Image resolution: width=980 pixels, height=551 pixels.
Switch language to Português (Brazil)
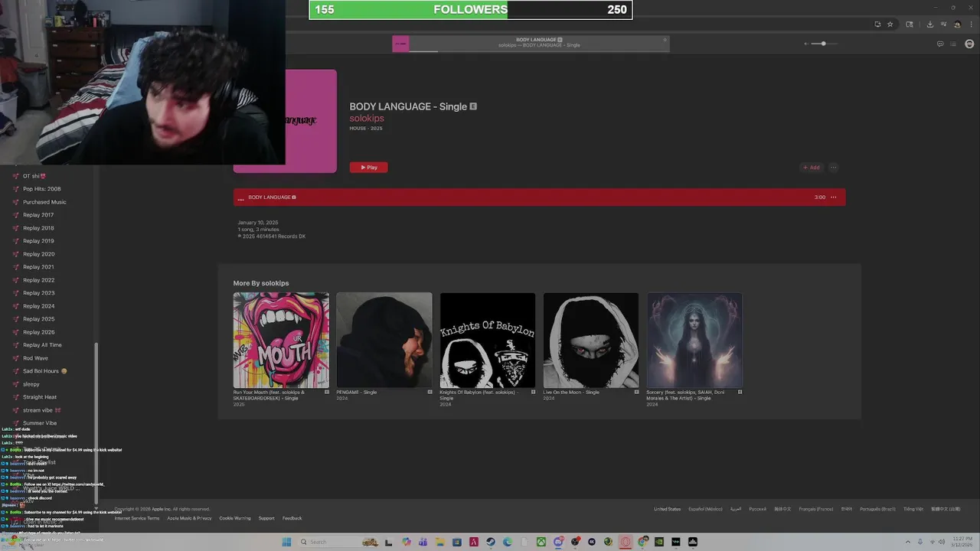coord(878,509)
